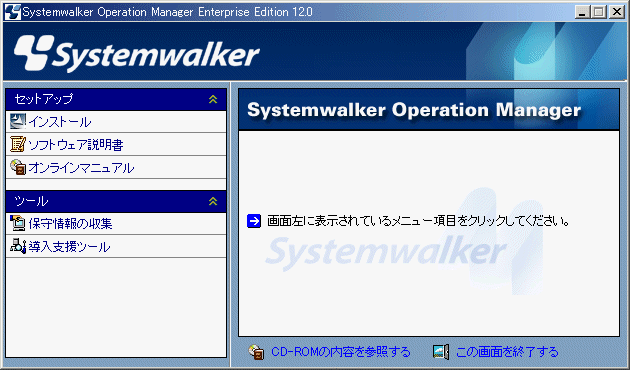630x370 pixels.
Task: Click the インストール computer icon
Action: point(18,121)
